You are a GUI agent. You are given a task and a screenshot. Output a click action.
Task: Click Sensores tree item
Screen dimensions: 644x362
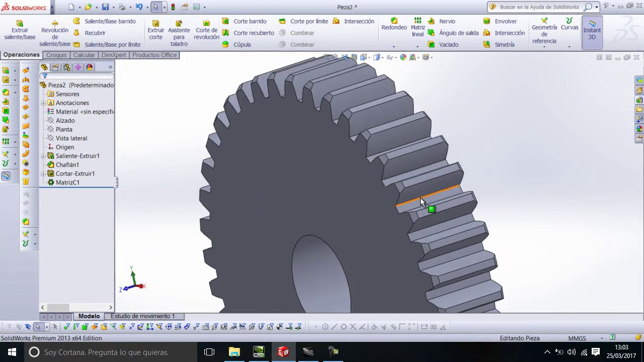tap(67, 94)
